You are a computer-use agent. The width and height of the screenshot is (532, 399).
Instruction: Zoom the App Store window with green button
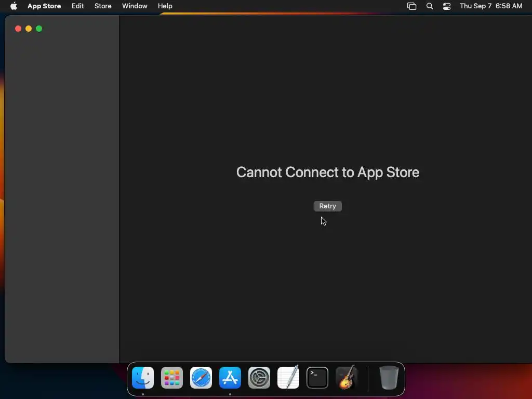pyautogui.click(x=39, y=29)
